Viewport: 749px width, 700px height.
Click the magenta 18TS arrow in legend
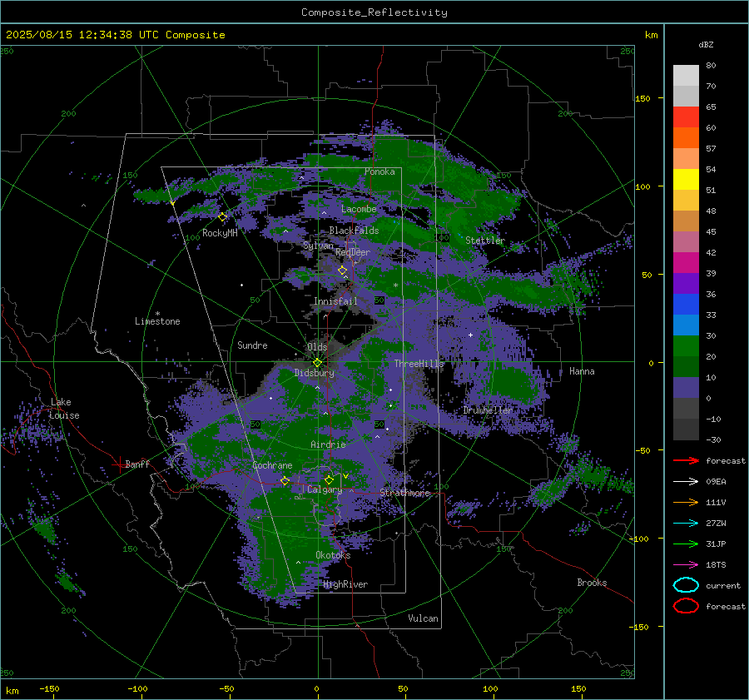(686, 565)
